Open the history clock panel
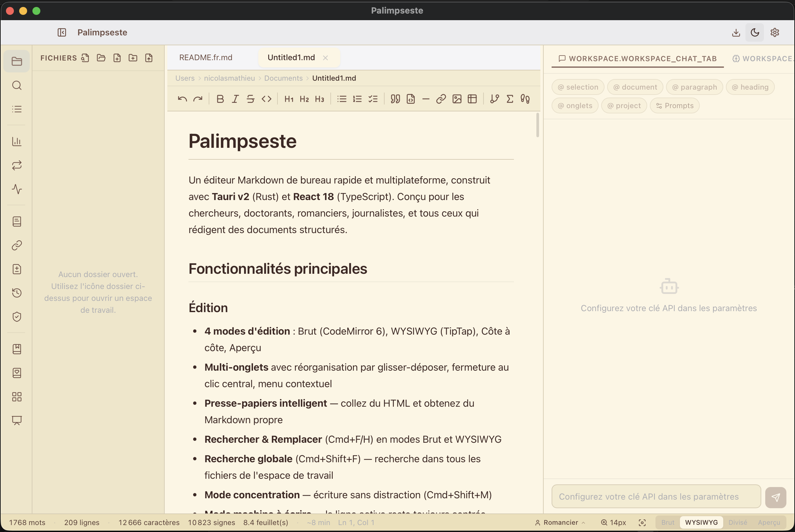Image resolution: width=795 pixels, height=532 pixels. (x=17, y=293)
